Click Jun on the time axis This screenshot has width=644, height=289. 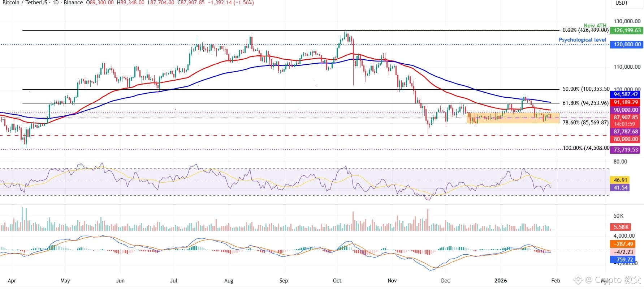[120, 281]
